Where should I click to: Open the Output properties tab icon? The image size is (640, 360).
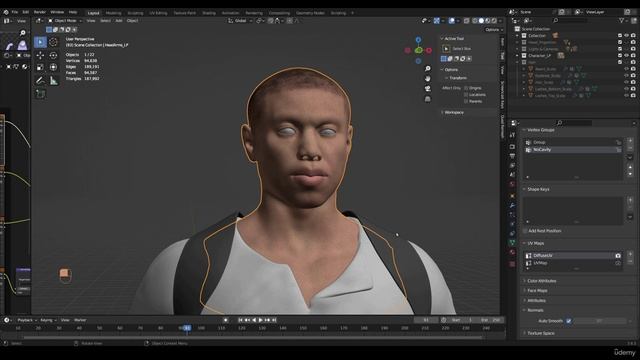click(513, 156)
